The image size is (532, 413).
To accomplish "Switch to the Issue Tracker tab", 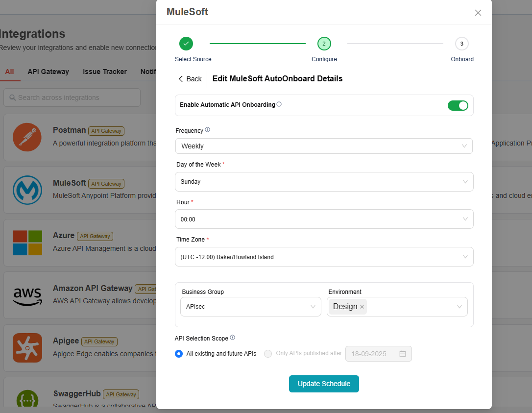I will [x=105, y=72].
